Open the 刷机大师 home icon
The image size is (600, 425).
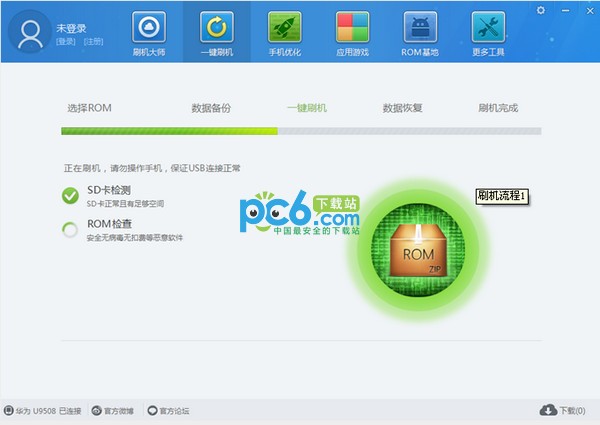(x=149, y=27)
